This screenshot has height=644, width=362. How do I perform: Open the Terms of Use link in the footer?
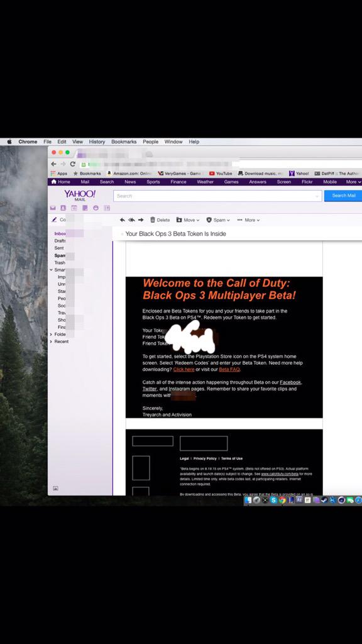232,458
